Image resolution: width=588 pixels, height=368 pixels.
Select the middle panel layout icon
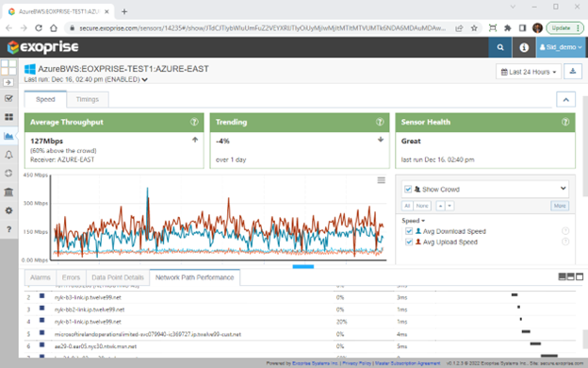[570, 276]
